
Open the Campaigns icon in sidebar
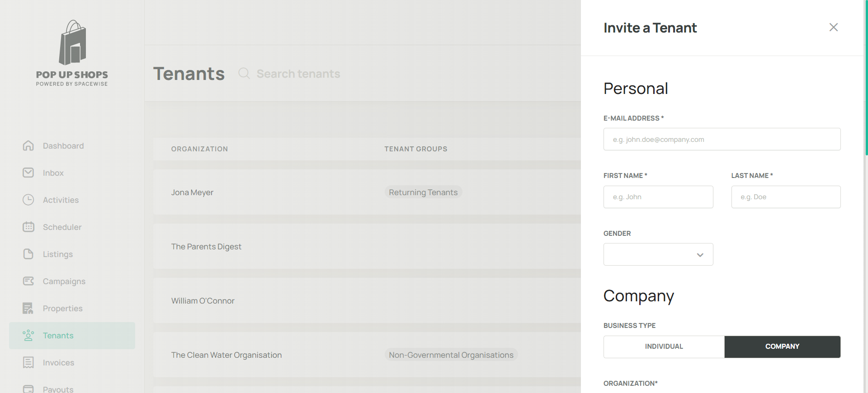pyautogui.click(x=28, y=281)
